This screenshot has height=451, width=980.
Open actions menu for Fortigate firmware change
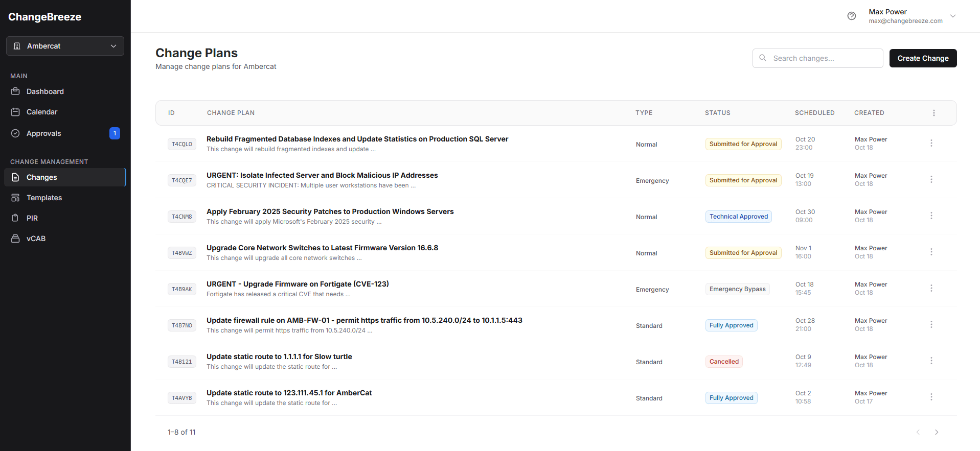(x=931, y=289)
